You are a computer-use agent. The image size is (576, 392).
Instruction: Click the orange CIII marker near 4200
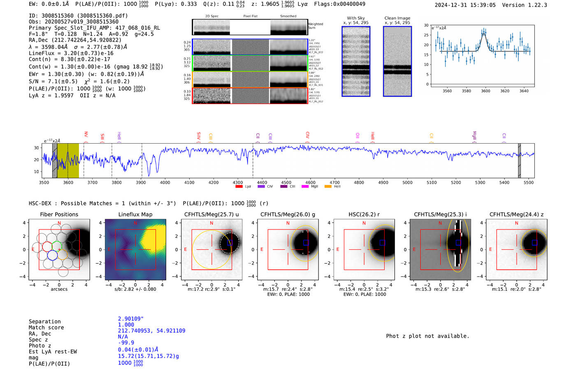pyautogui.click(x=211, y=137)
